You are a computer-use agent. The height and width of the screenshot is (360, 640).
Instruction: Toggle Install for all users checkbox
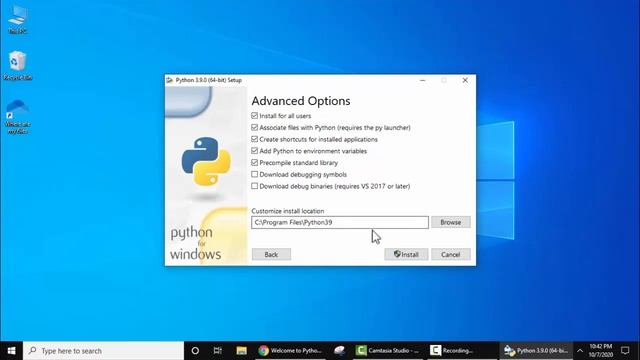[255, 116]
